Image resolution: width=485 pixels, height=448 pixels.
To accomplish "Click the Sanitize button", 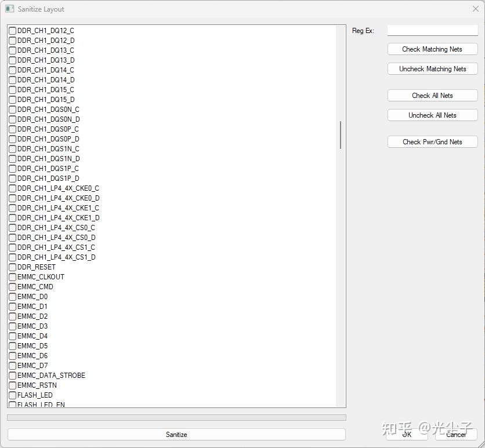I will point(176,435).
